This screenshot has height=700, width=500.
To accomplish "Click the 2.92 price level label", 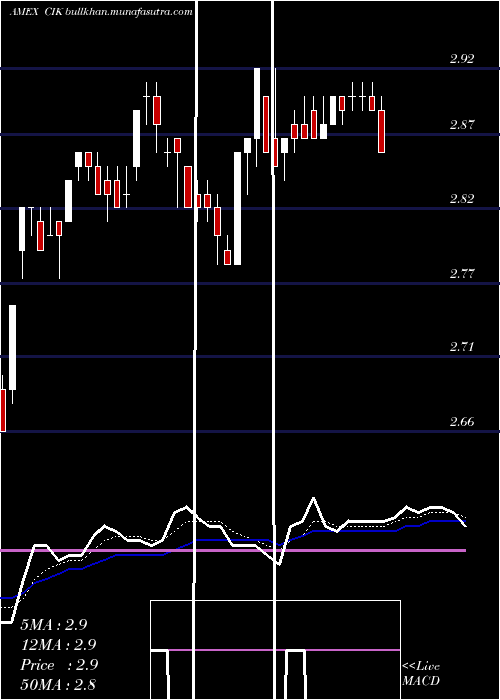I will [x=462, y=58].
